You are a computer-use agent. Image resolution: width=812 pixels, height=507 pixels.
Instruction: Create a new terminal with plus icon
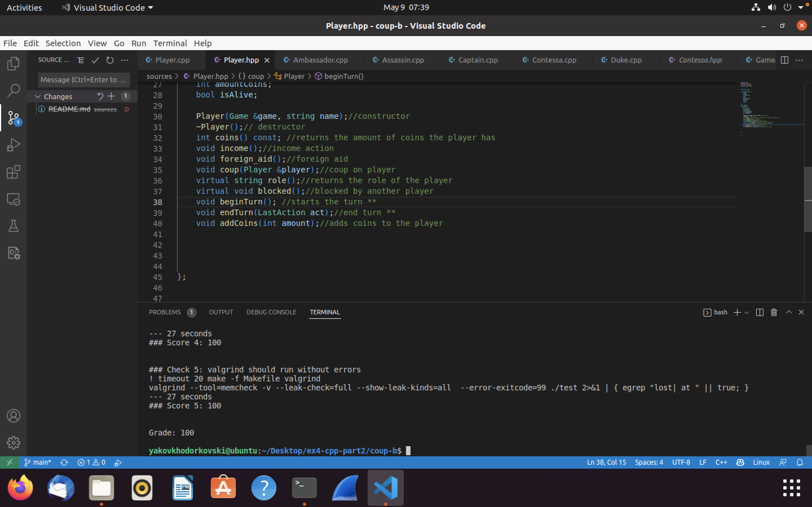point(737,312)
